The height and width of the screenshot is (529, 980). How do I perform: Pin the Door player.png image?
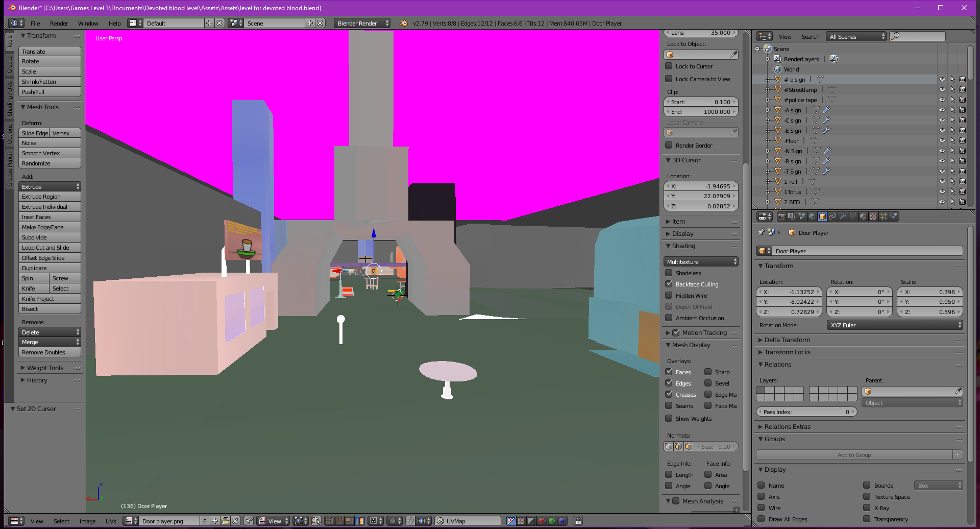248,521
